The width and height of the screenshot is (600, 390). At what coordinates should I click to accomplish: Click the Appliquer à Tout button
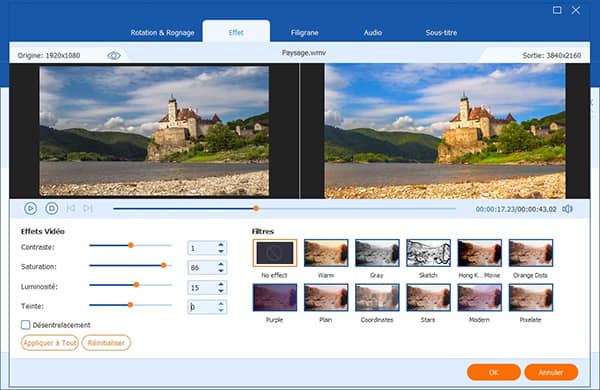tap(50, 343)
